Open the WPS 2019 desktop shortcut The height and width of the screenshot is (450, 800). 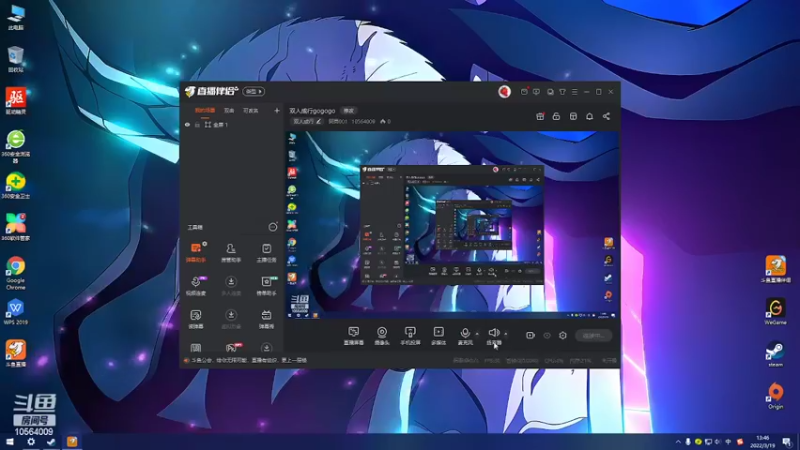(16, 312)
